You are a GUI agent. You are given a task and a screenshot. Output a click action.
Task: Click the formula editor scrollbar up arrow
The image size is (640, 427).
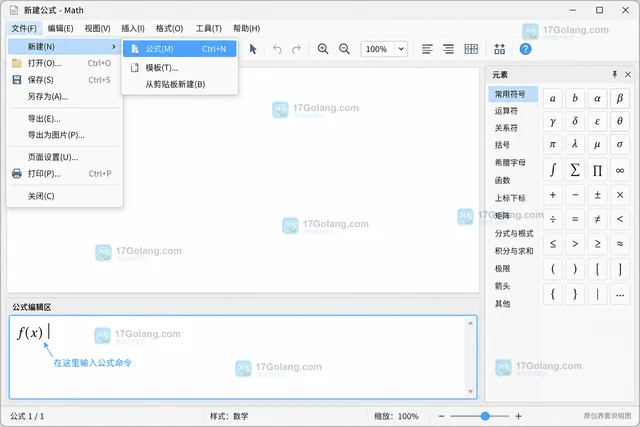pyautogui.click(x=470, y=323)
